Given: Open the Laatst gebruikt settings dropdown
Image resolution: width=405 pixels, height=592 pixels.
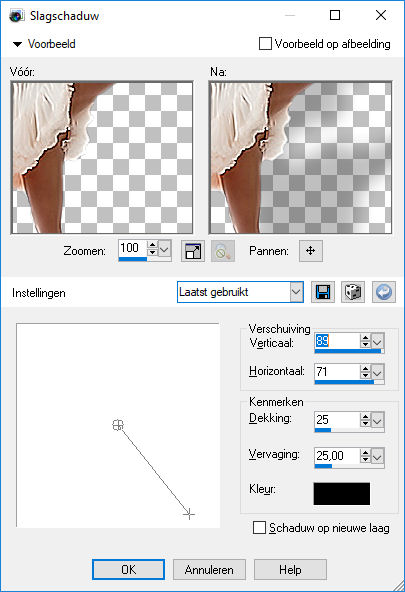Looking at the screenshot, I should 297,292.
